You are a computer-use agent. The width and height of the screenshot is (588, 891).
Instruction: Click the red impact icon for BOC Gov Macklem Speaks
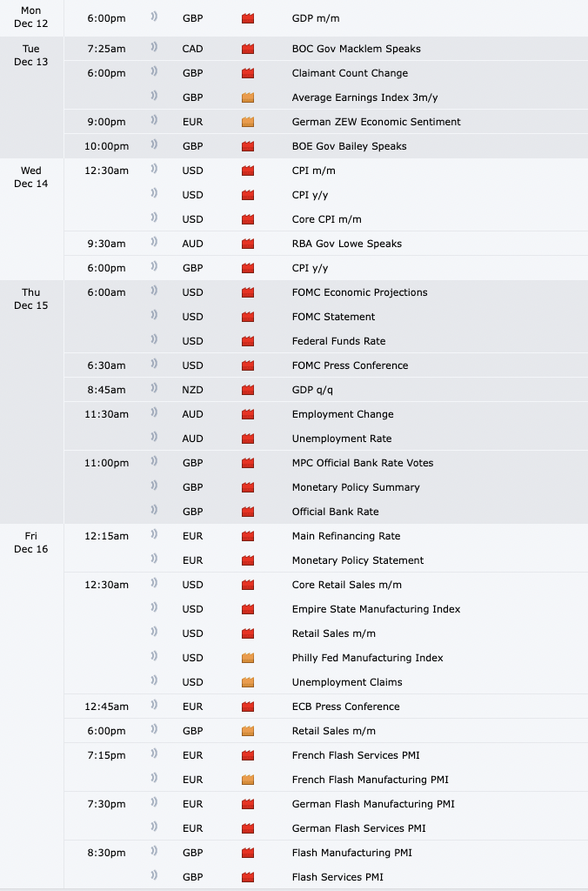pyautogui.click(x=248, y=49)
